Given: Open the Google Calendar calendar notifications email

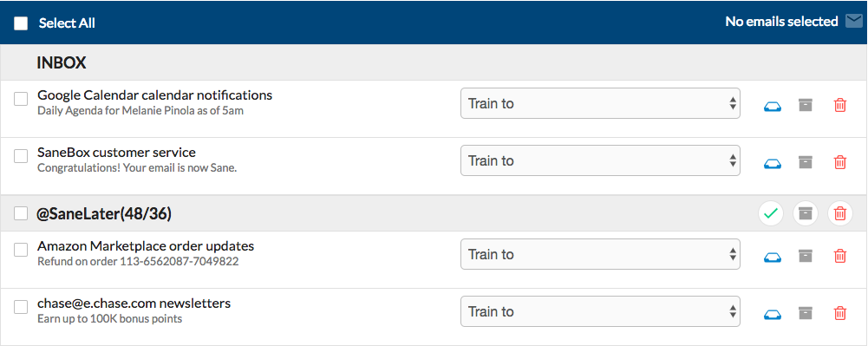Looking at the screenshot, I should [155, 95].
